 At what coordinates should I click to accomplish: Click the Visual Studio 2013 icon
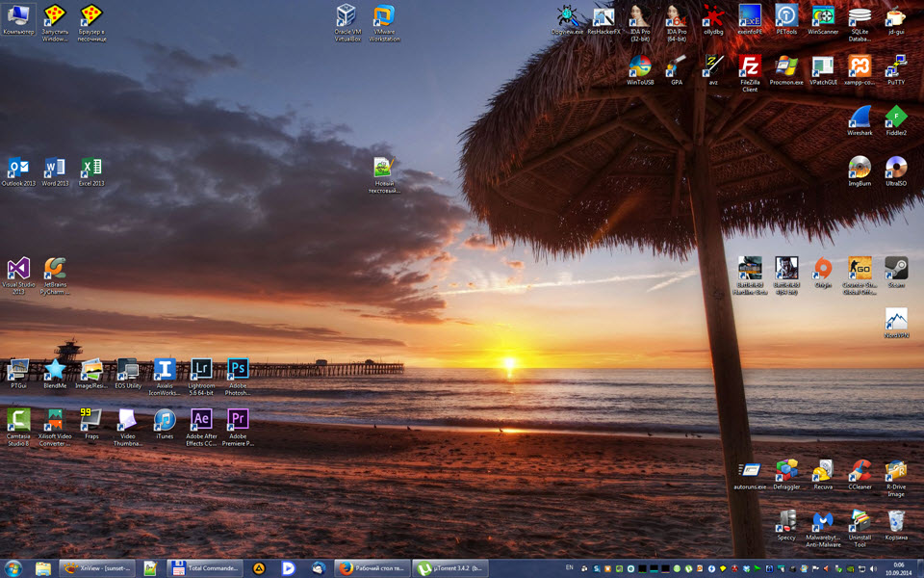18,276
